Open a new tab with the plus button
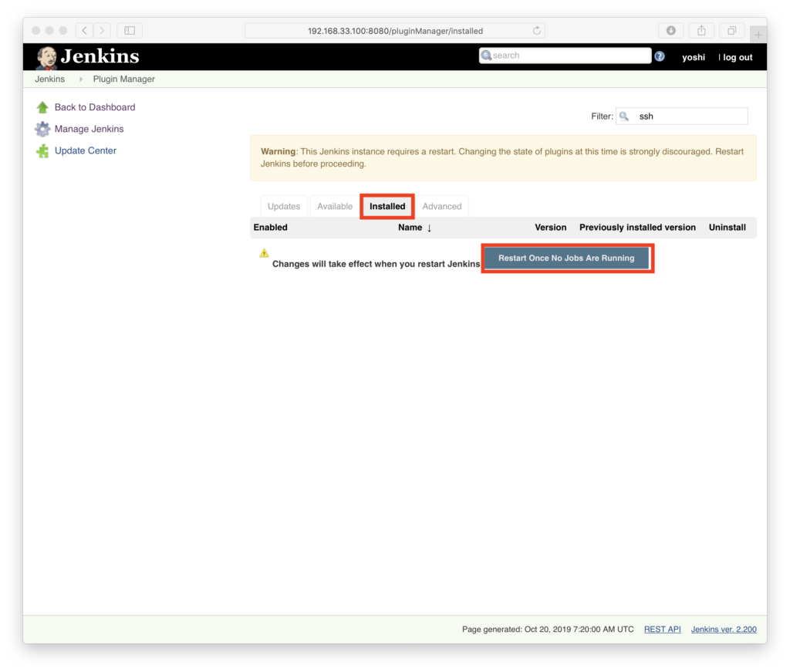 pos(758,35)
